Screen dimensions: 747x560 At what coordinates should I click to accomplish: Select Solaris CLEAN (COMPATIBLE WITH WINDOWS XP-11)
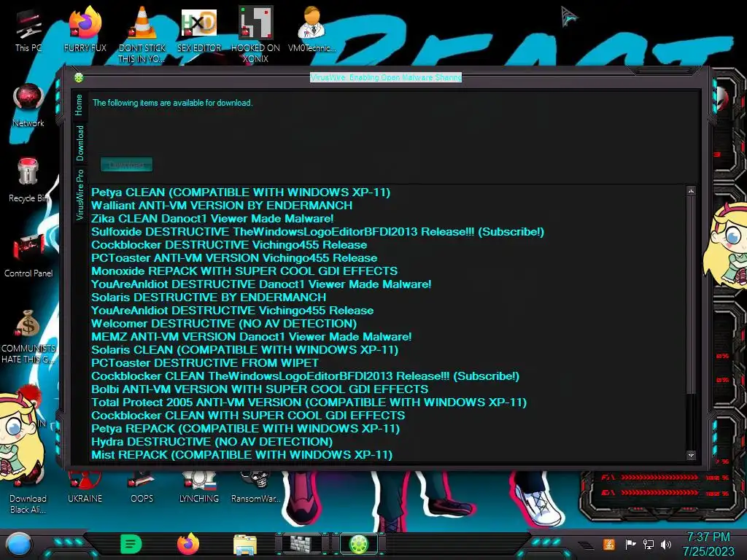tap(245, 349)
